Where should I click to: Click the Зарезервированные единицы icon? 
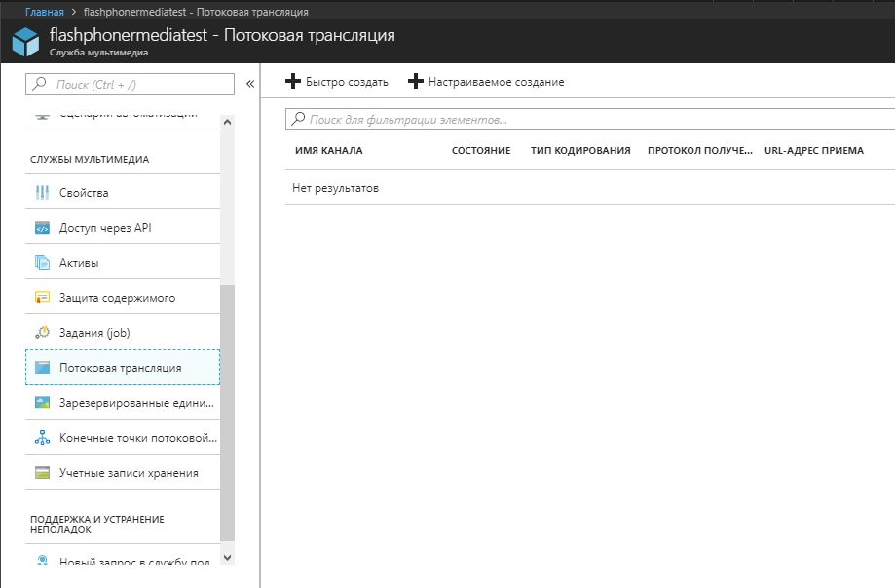(42, 403)
